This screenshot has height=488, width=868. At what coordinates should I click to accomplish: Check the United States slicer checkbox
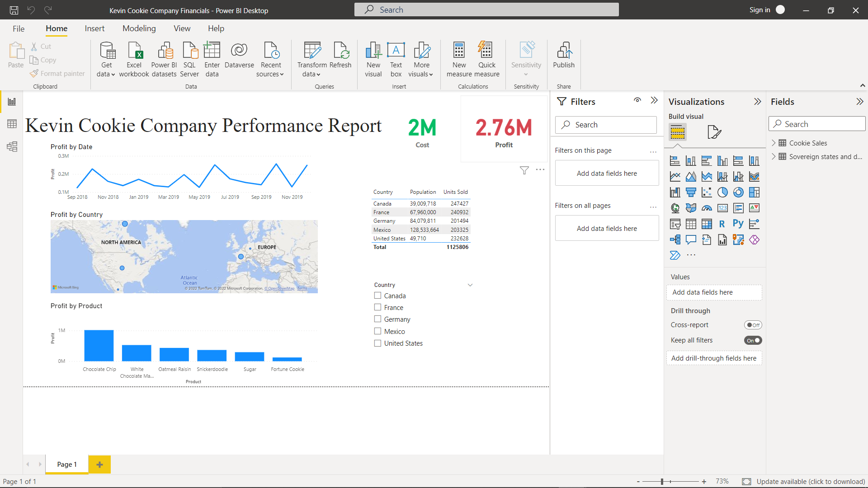point(377,343)
